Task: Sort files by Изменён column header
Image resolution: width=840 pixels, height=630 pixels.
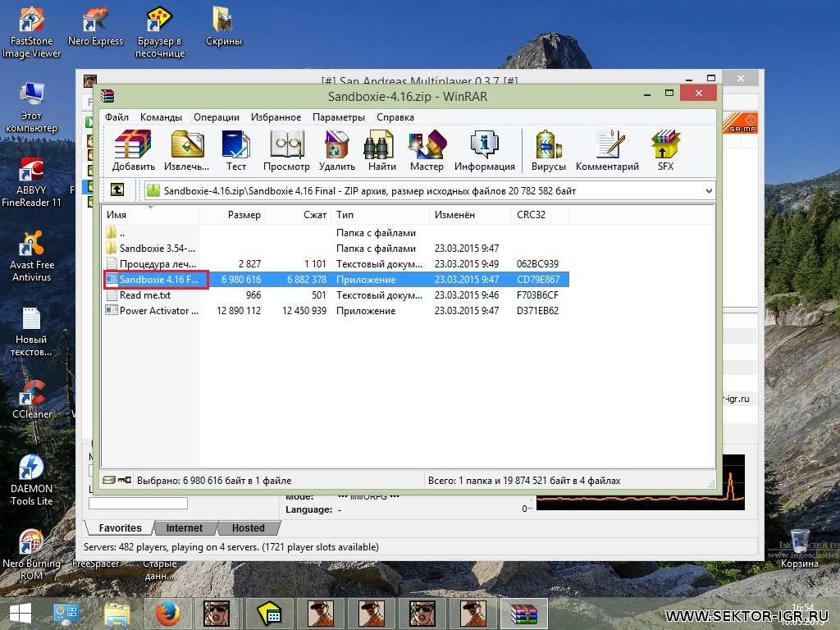Action: [470, 214]
